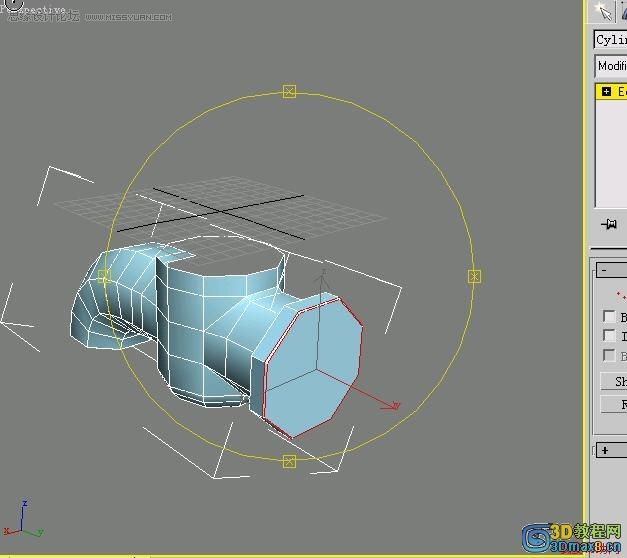
Task: Toggle the second Selection checkbox (Ignore Backfacing)
Action: 609,335
